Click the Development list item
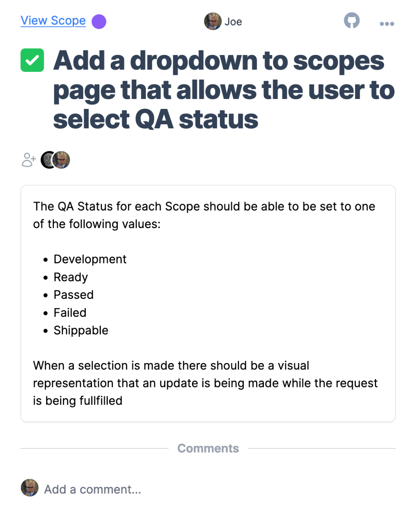The height and width of the screenshot is (517, 420). pos(90,259)
